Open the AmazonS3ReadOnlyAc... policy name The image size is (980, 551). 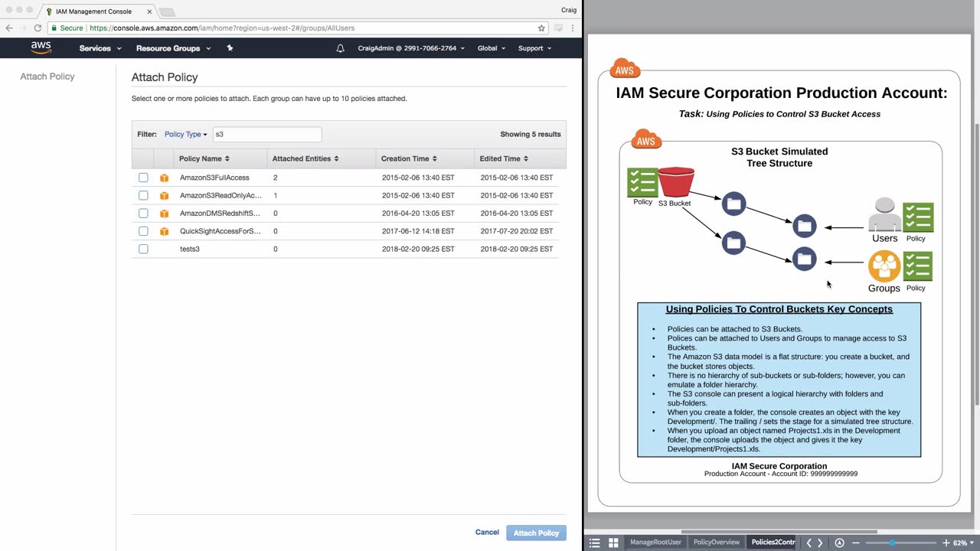click(x=220, y=195)
